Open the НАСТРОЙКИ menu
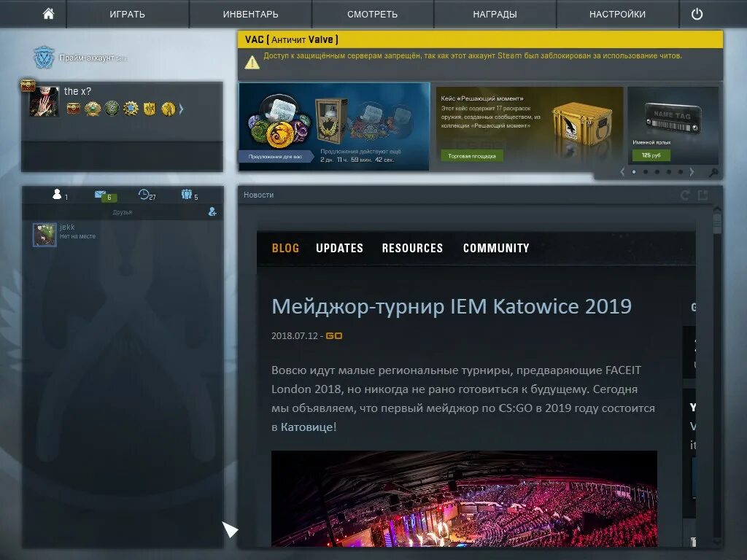 [x=617, y=15]
